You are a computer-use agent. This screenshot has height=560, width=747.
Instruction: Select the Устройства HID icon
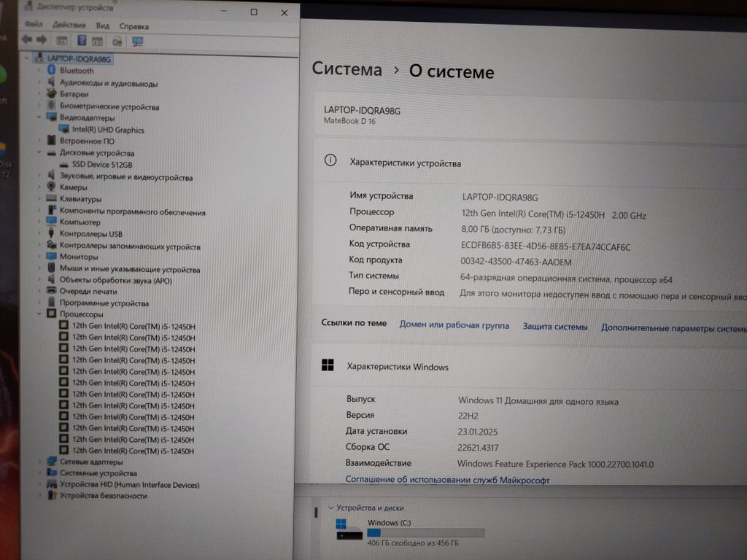pyautogui.click(x=52, y=484)
